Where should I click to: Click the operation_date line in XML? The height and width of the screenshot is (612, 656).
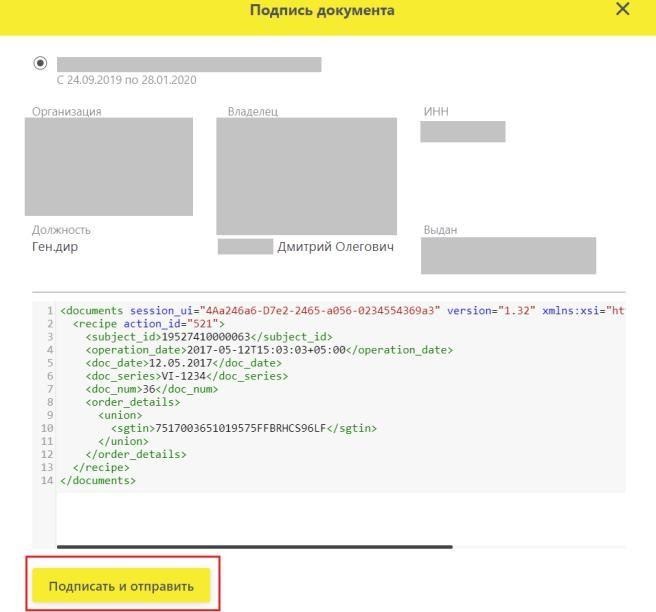coord(269,350)
